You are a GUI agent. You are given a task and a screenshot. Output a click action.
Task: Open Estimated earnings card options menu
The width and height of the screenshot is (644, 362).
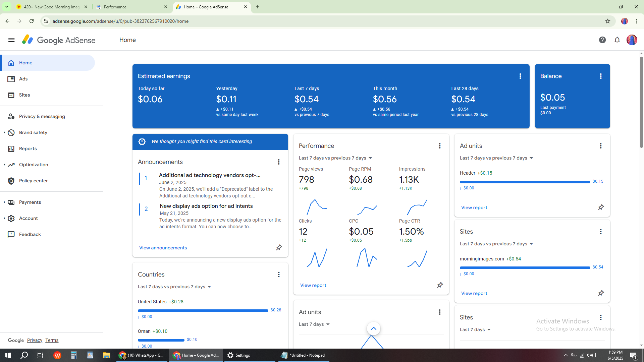[x=520, y=76]
